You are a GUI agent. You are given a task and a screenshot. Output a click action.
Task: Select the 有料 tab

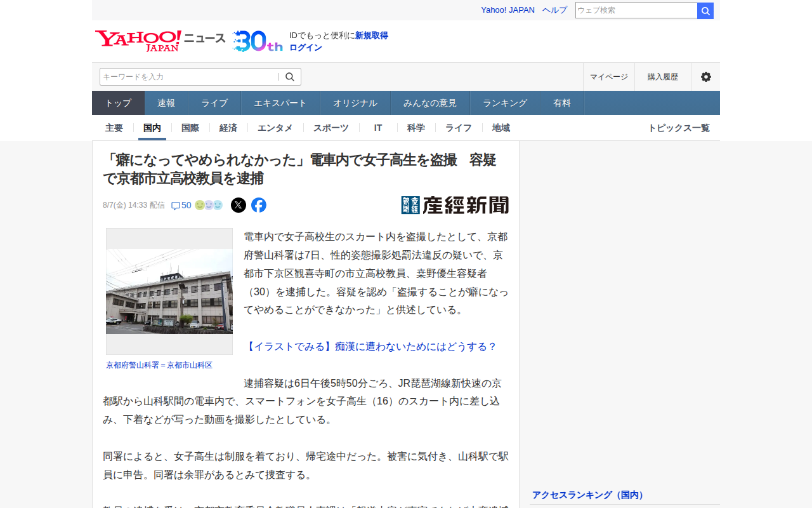point(562,103)
